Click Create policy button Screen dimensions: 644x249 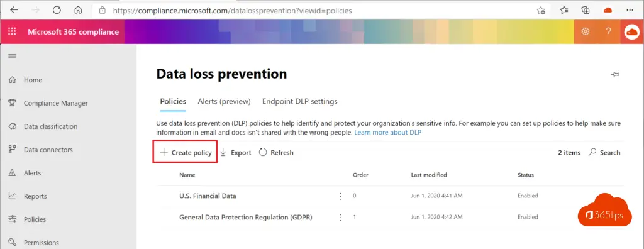click(x=186, y=152)
